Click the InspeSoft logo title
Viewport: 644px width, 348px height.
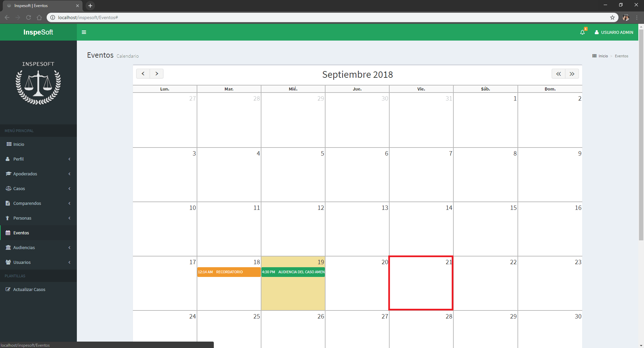pyautogui.click(x=38, y=32)
